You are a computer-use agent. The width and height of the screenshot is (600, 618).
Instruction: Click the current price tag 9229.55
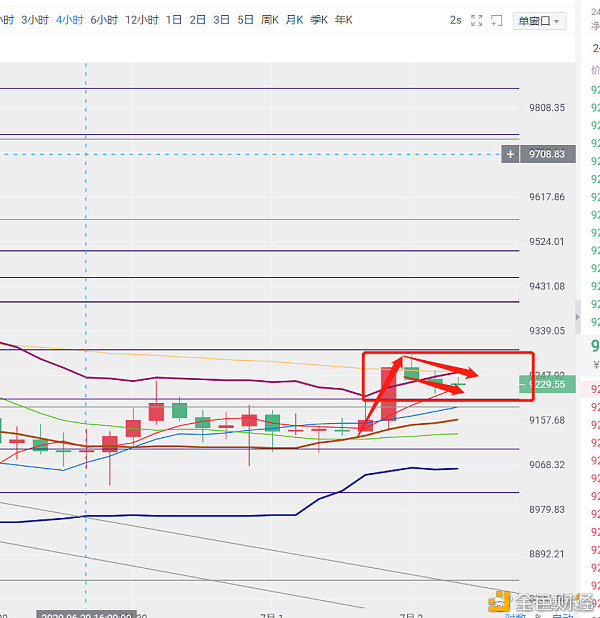click(548, 384)
